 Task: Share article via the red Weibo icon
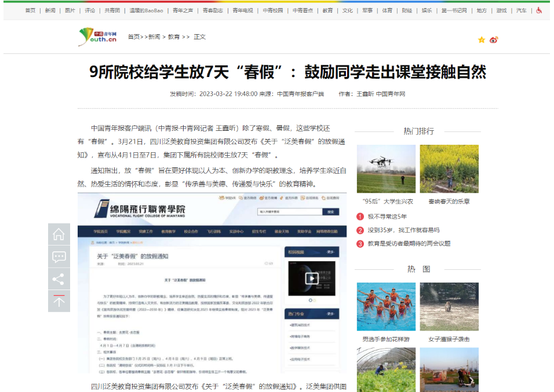494,40
